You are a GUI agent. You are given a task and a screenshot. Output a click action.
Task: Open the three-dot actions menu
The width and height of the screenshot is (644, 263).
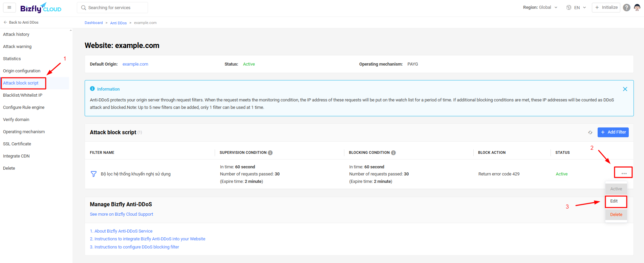[x=624, y=173]
